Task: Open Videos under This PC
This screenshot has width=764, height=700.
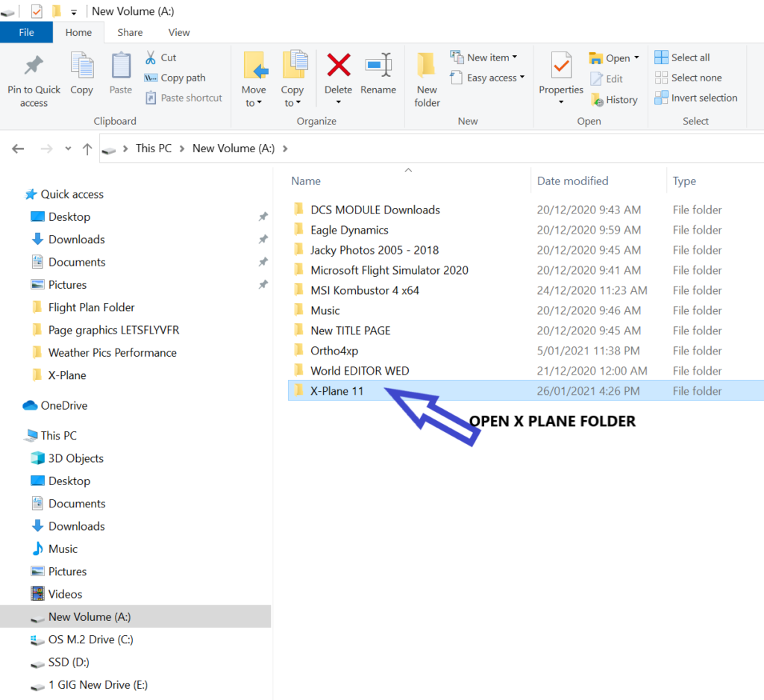Action: coord(57,594)
